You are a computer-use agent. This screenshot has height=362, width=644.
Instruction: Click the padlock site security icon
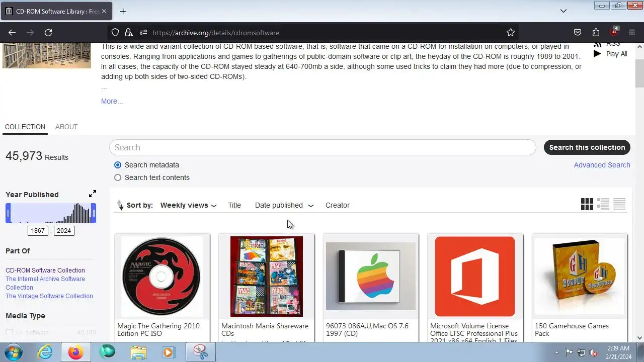click(129, 32)
